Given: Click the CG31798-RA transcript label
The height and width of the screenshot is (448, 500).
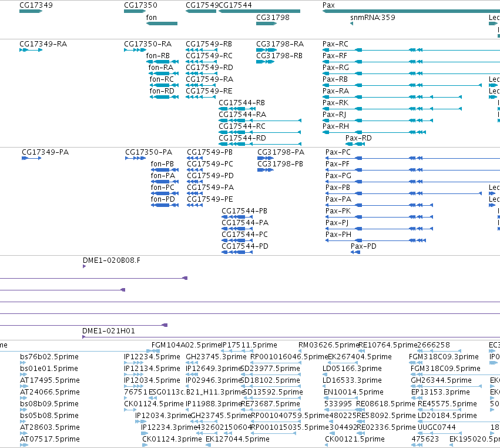Looking at the screenshot, I should [x=280, y=44].
